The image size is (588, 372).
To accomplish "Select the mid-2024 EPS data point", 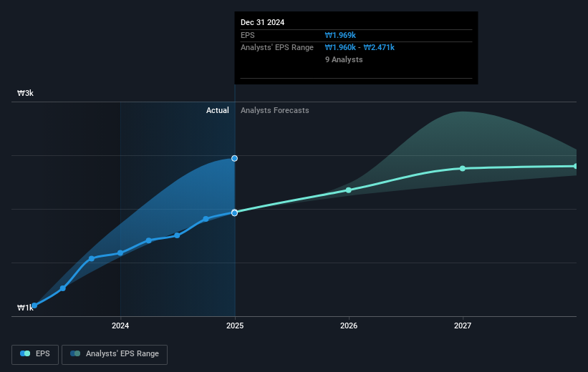I will 177,235.
